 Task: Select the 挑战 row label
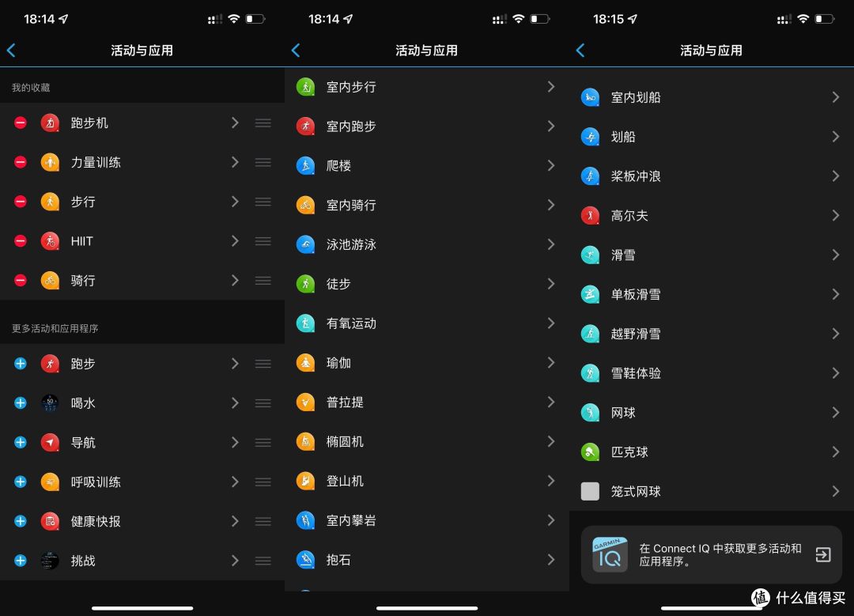[83, 561]
